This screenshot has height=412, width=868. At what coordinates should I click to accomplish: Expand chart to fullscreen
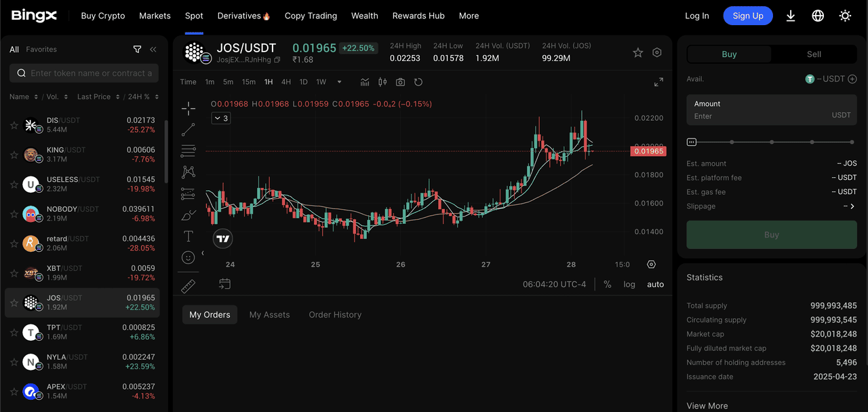tap(658, 82)
